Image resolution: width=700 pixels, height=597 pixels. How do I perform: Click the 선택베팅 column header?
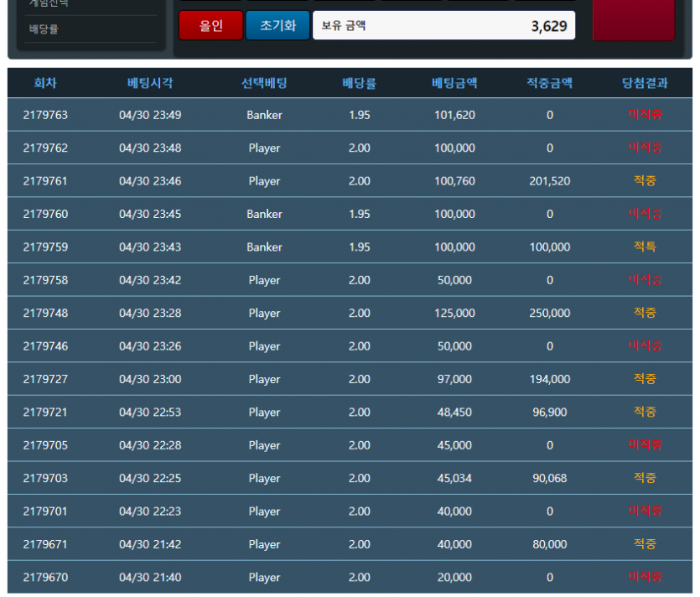[264, 83]
